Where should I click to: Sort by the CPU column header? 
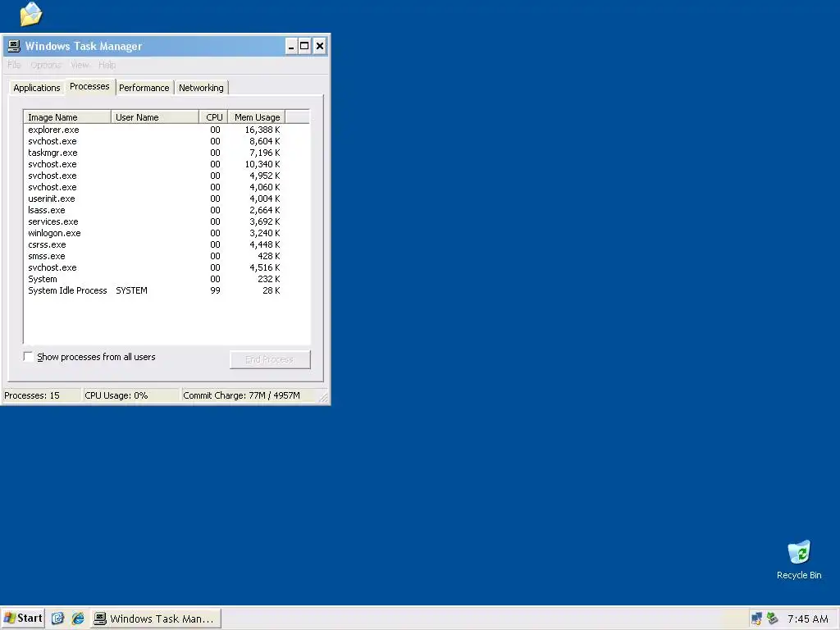(x=214, y=117)
